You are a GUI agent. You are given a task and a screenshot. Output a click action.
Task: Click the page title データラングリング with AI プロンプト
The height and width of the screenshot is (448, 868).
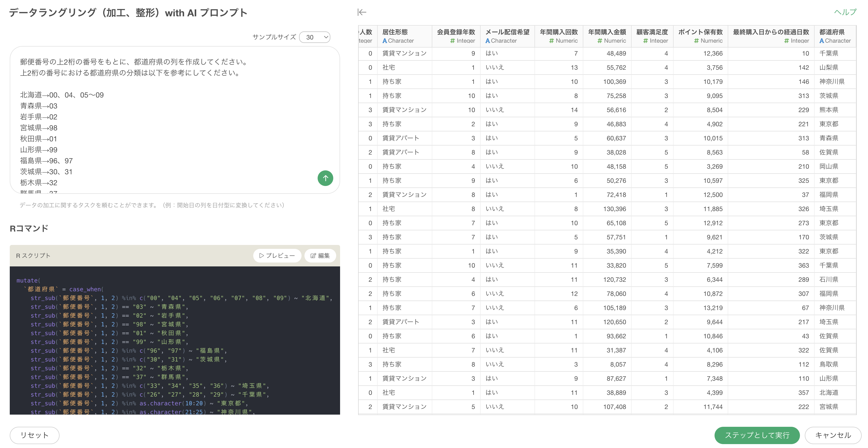128,13
